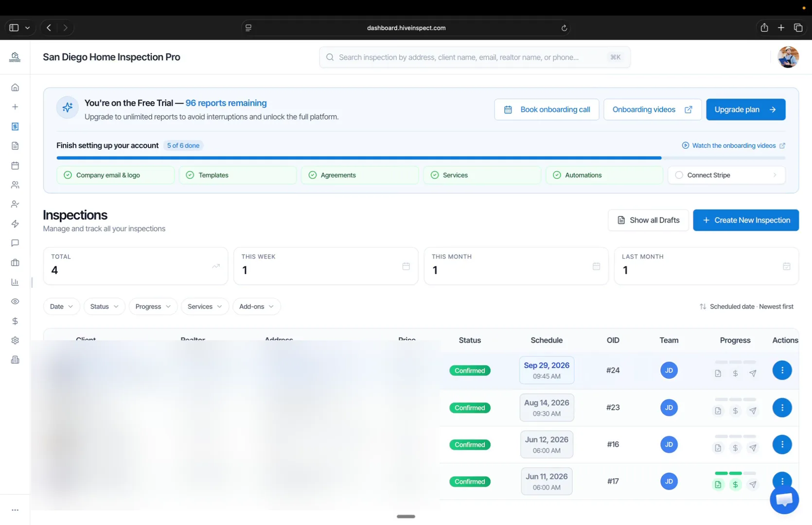Click the send paper-plane icon for #23
Screen dimensions: 812x525
(753, 411)
